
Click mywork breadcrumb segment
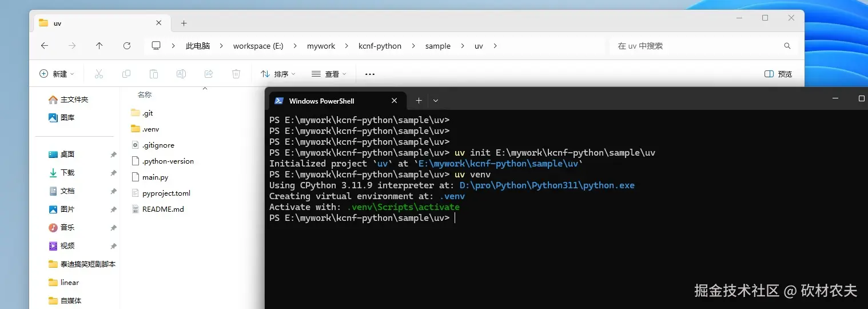321,46
